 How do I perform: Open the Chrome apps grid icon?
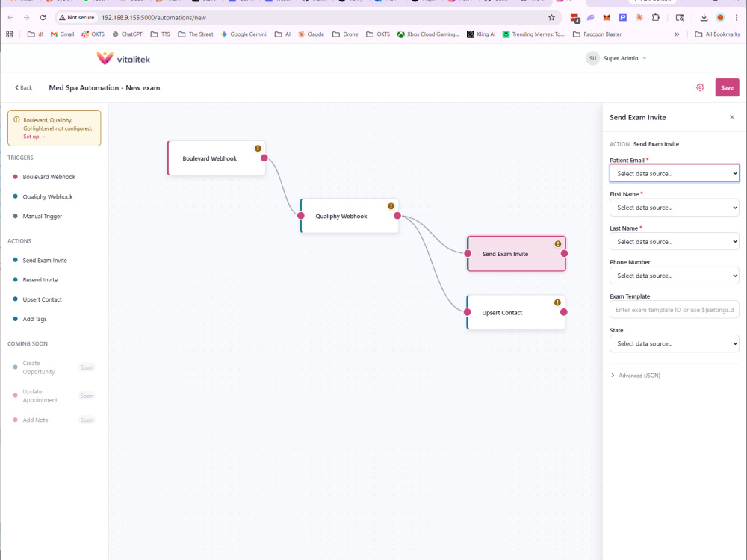click(10, 34)
